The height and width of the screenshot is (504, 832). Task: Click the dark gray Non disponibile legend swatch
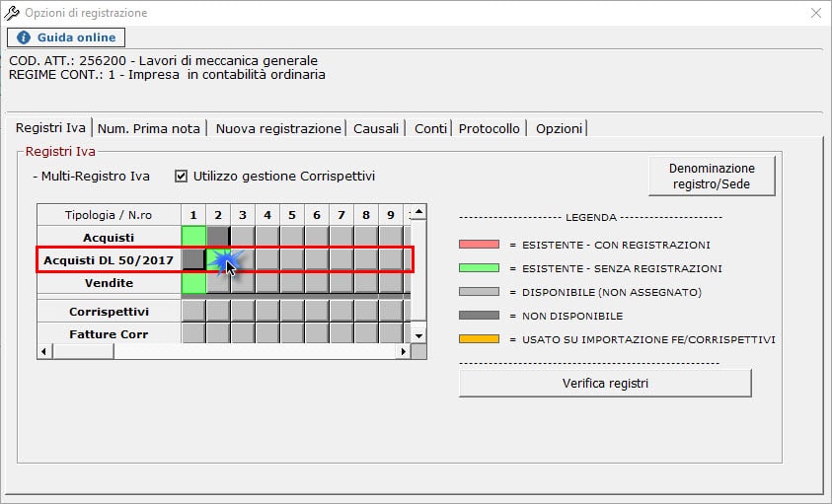pos(479,316)
